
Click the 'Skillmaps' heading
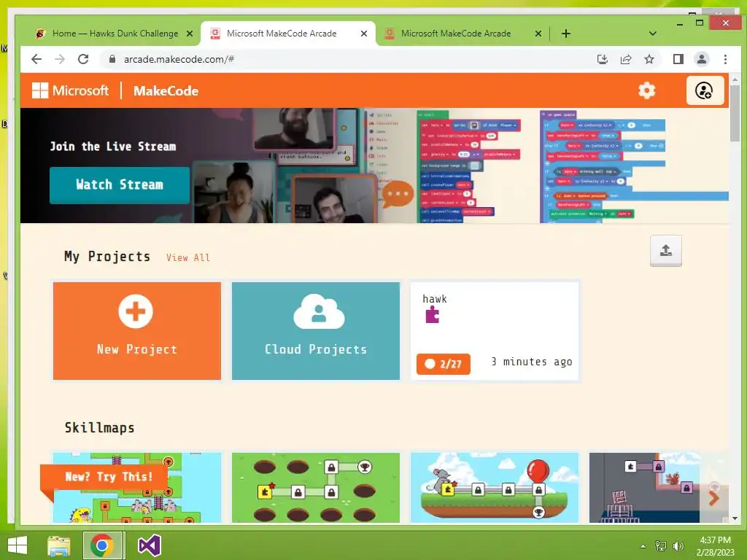99,427
